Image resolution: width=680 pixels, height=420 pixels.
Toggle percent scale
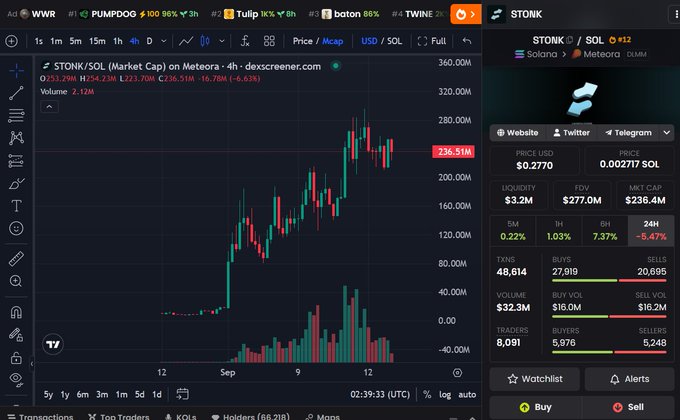pyautogui.click(x=427, y=394)
